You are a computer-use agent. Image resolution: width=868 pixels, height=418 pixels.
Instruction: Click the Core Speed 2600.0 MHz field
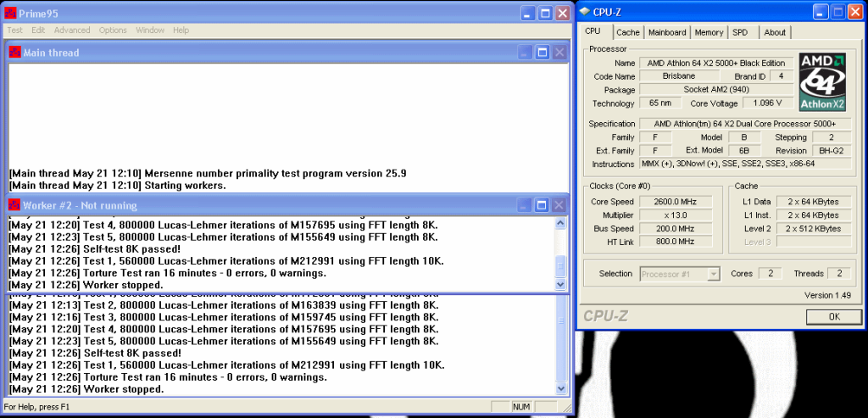pos(676,202)
